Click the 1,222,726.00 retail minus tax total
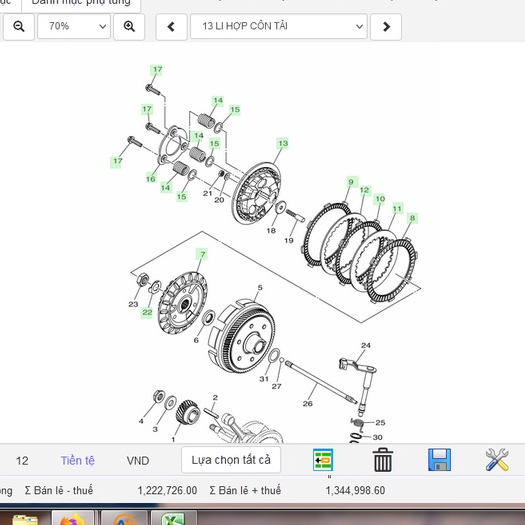 tap(167, 491)
